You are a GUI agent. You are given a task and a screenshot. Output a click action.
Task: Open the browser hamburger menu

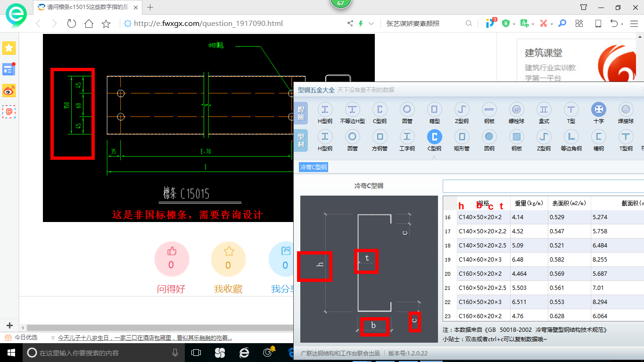[x=634, y=23]
